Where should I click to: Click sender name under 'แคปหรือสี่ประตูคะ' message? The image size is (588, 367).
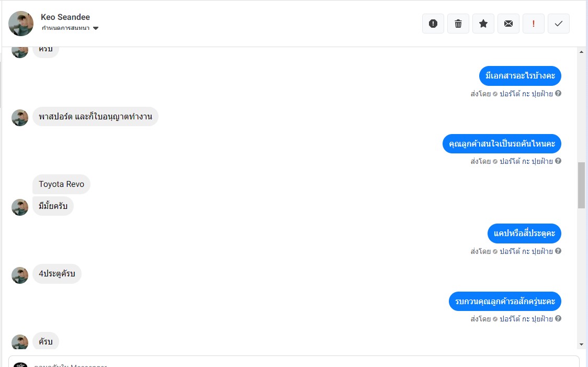[526, 251]
